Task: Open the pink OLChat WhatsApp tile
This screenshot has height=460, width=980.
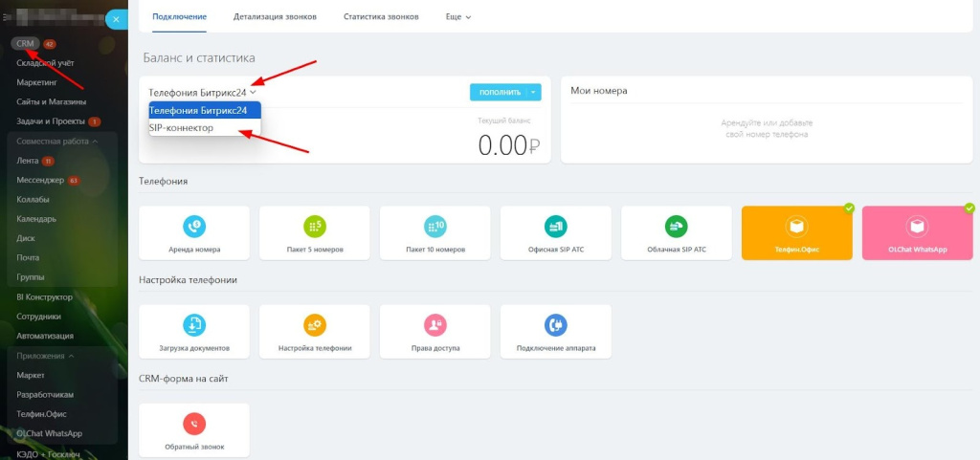Action: 917,233
